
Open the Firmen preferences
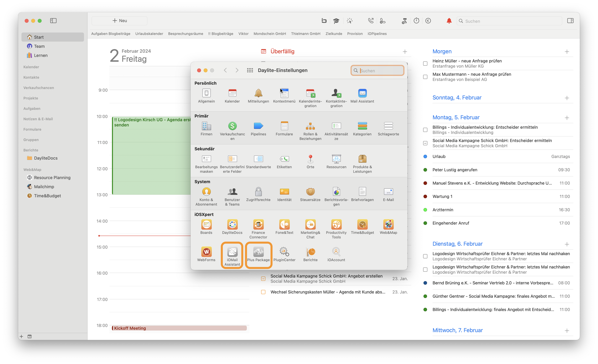click(206, 129)
